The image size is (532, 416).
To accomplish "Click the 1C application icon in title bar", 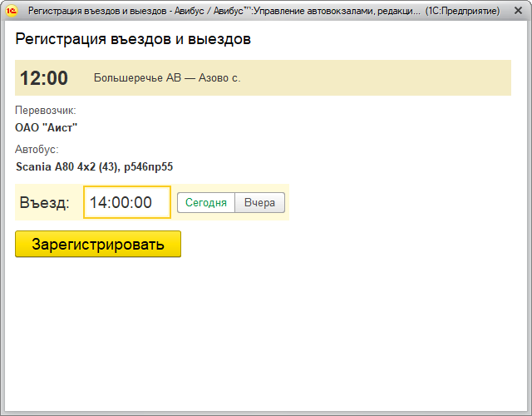I will pyautogui.click(x=12, y=12).
